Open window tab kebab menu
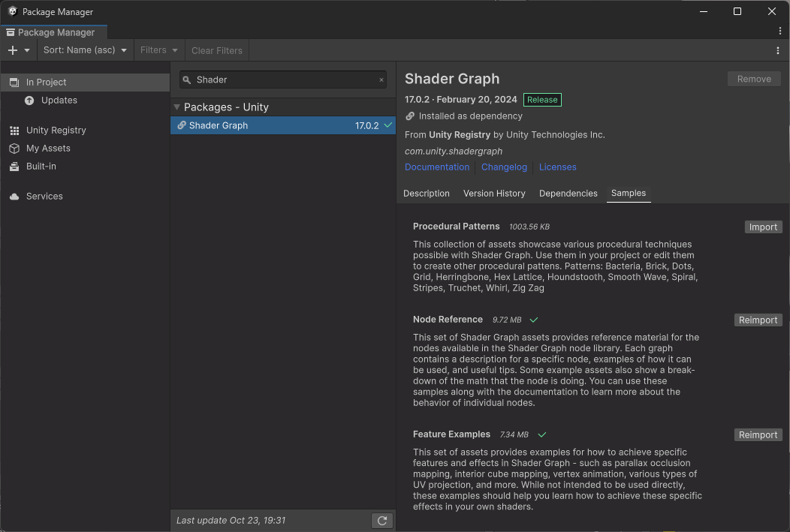790x532 pixels. pos(780,32)
